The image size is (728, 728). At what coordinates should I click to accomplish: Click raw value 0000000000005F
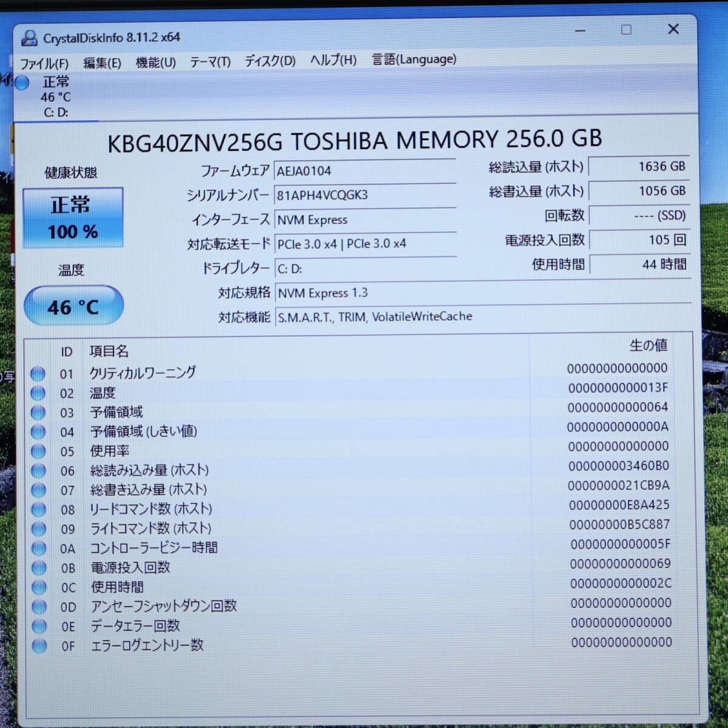click(x=621, y=544)
